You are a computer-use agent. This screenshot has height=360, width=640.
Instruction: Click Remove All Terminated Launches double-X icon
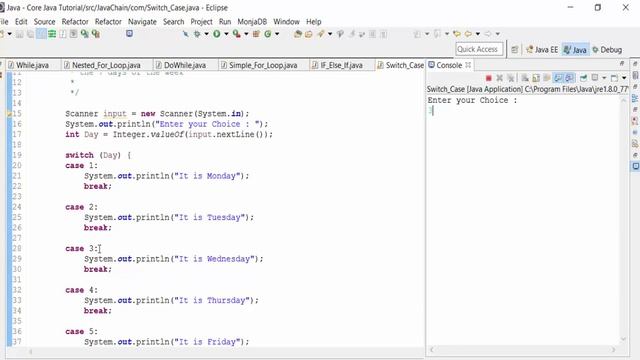(x=511, y=78)
